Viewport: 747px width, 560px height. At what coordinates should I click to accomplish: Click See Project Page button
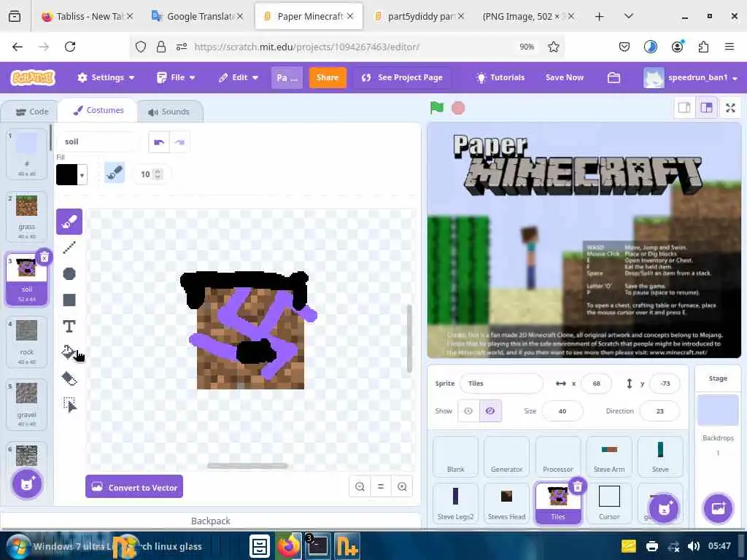[x=402, y=77]
